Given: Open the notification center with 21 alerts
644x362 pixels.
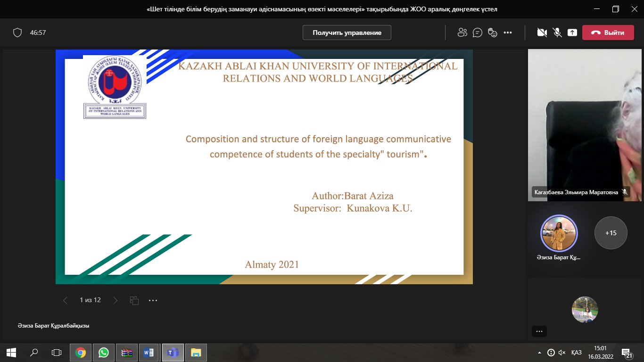Looking at the screenshot, I should (x=627, y=353).
